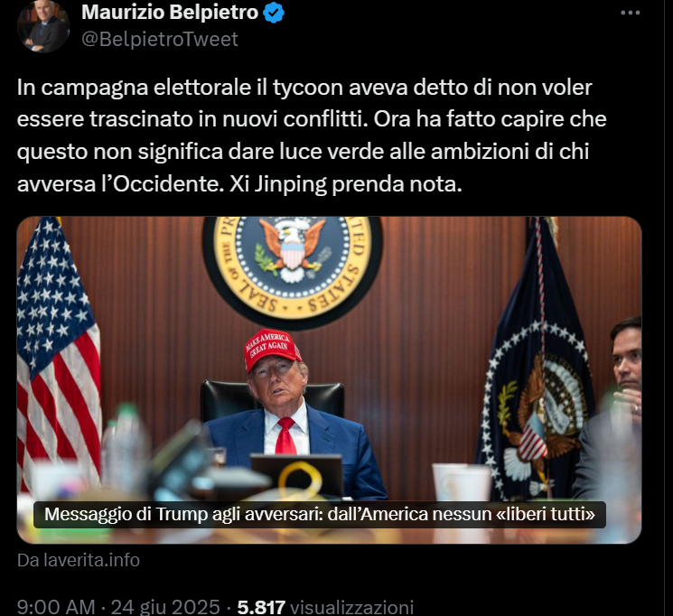The image size is (673, 616).
Task: Click the presidential seal on the wall
Action: pyautogui.click(x=293, y=268)
